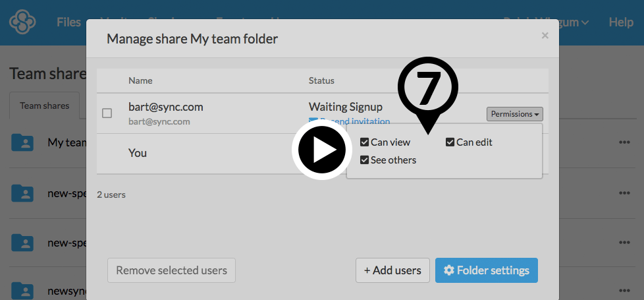Image resolution: width=644 pixels, height=300 pixels.
Task: Uncheck the Can view permission
Action: (x=365, y=142)
